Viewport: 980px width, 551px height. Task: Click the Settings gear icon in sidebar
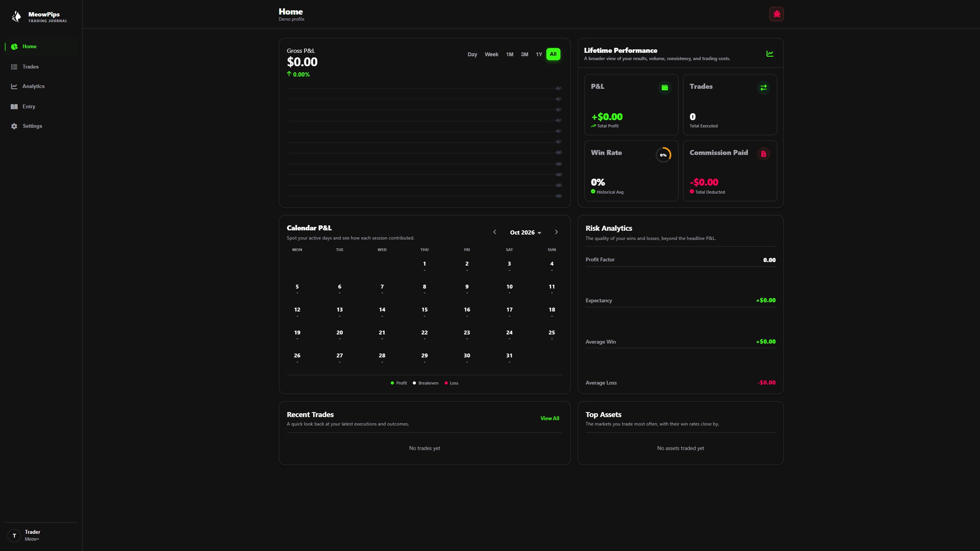[x=14, y=126]
